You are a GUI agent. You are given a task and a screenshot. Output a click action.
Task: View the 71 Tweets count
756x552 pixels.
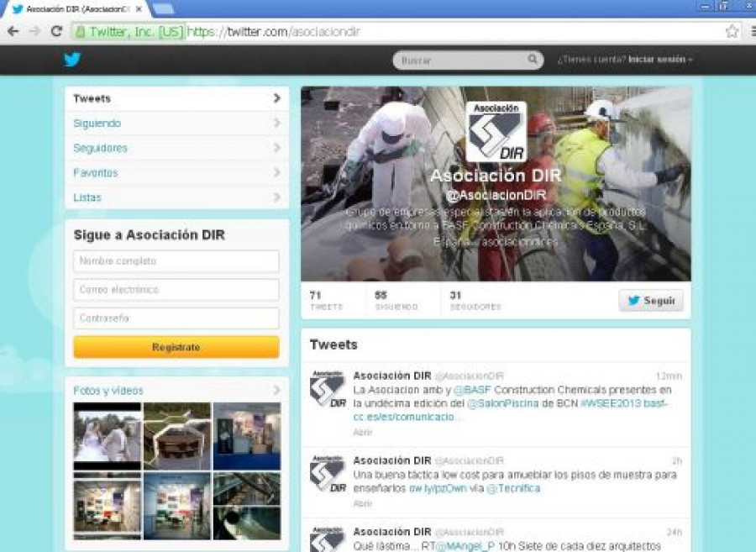coord(327,300)
